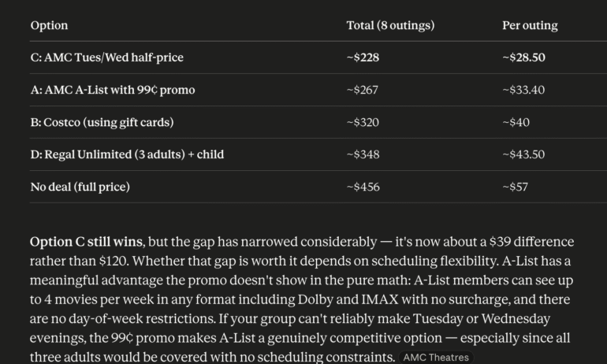This screenshot has width=607, height=364.
Task: Select the C: AMC Tues/Wed half-price row label
Action: (107, 58)
